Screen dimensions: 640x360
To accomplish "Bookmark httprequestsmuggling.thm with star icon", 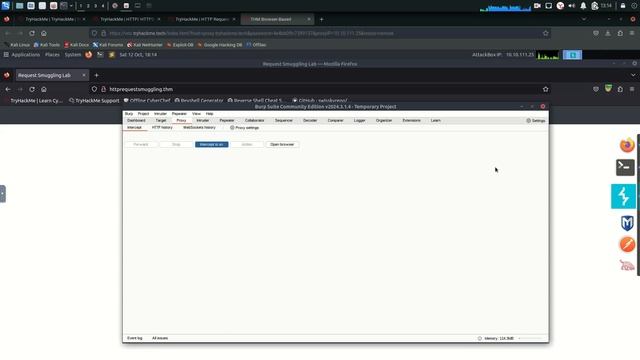I will 546,89.
